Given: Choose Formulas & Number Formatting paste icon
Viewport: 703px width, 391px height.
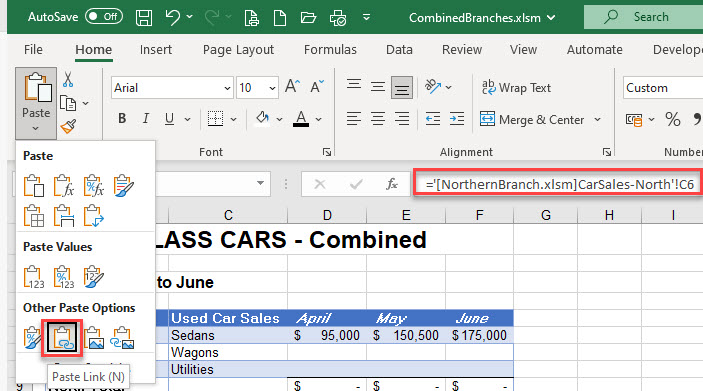Looking at the screenshot, I should coord(94,186).
